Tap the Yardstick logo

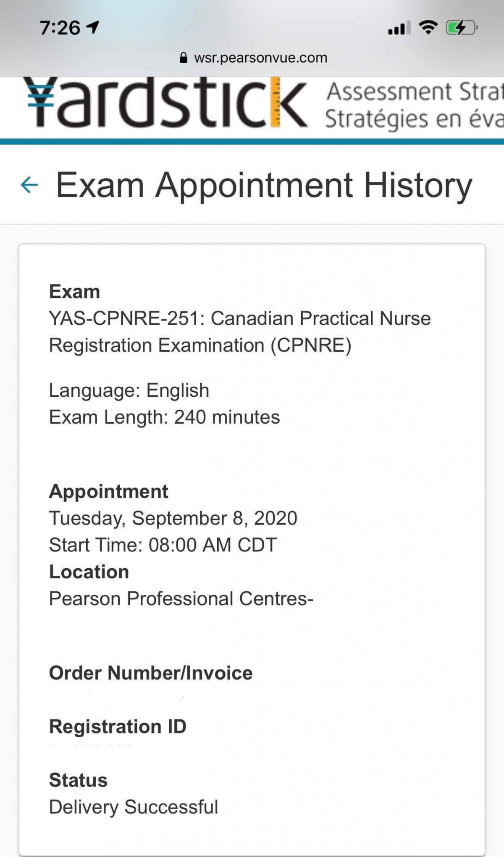click(x=165, y=102)
